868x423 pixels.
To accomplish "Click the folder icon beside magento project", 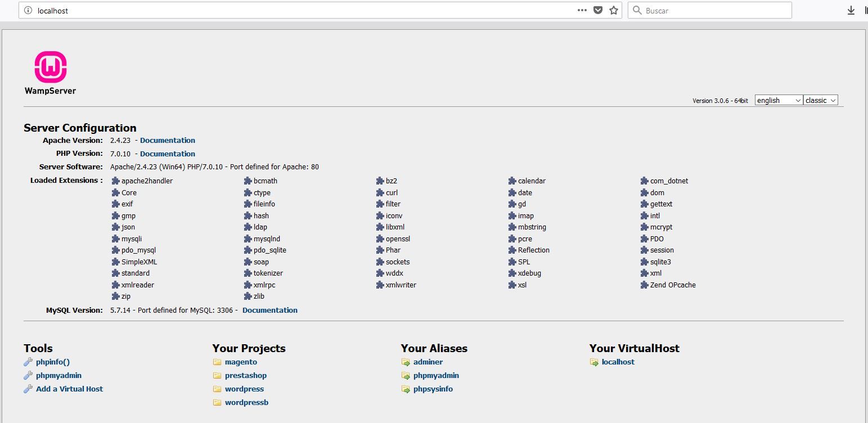I will pyautogui.click(x=217, y=362).
